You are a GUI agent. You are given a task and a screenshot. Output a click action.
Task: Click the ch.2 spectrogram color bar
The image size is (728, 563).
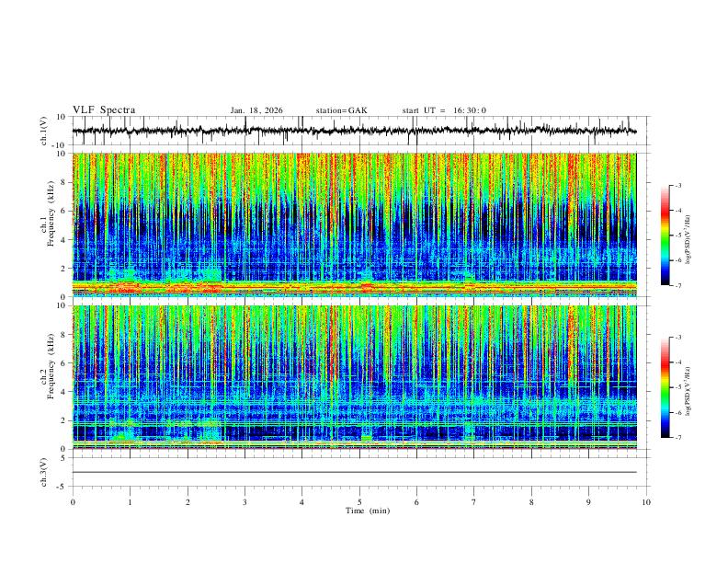[665, 387]
